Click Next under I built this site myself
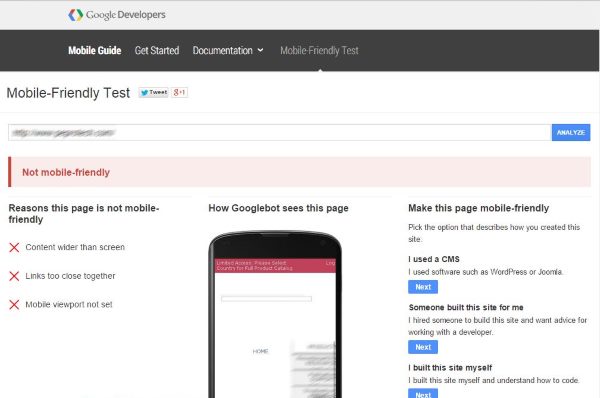Image resolution: width=600 pixels, height=398 pixels. click(423, 393)
